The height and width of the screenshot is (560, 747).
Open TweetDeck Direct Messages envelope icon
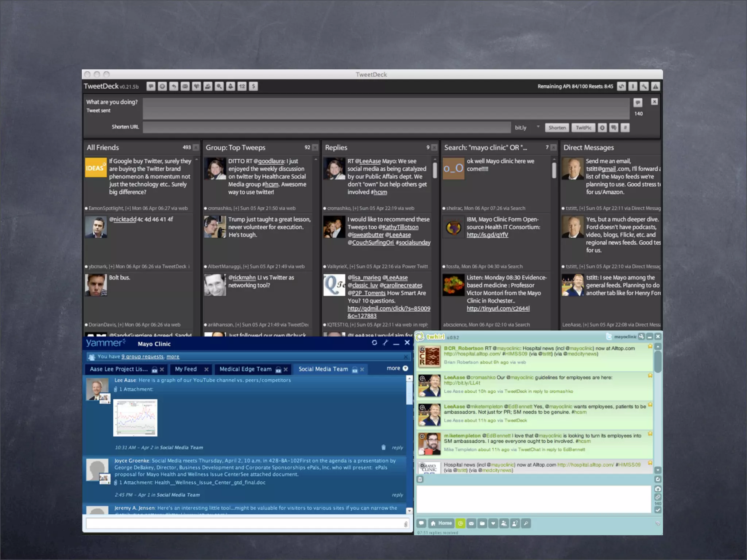[185, 86]
